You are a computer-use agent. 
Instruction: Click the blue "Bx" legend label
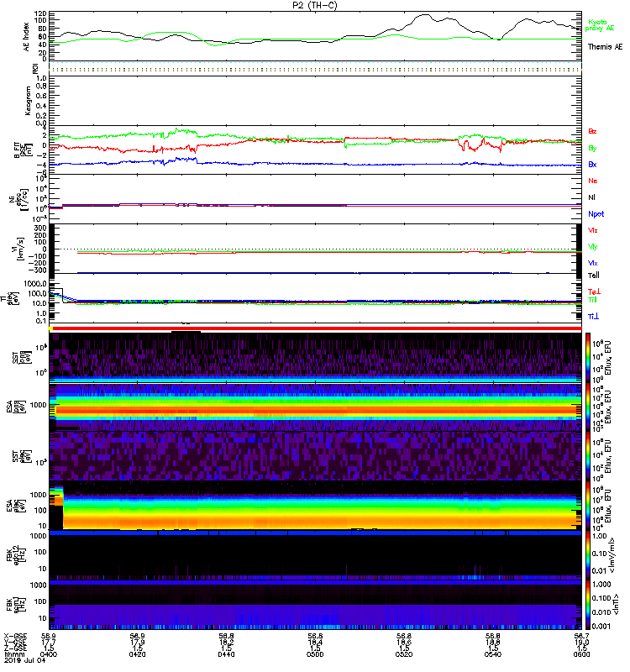(x=592, y=164)
